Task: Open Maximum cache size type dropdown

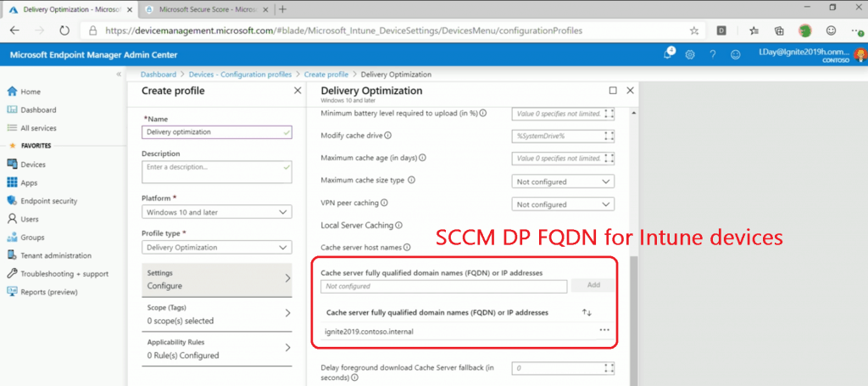Action: click(x=563, y=181)
